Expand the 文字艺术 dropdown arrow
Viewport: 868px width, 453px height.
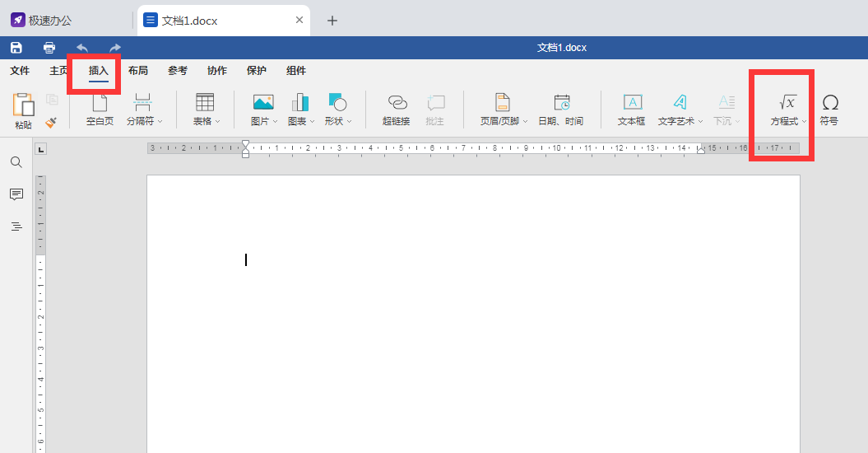click(x=700, y=121)
